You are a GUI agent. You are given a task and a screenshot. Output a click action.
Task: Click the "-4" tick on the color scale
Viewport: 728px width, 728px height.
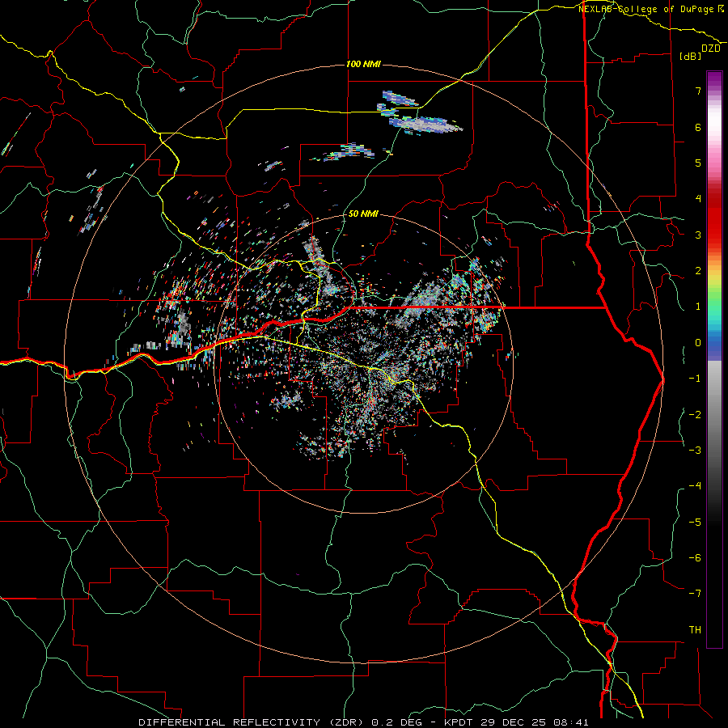click(x=695, y=486)
